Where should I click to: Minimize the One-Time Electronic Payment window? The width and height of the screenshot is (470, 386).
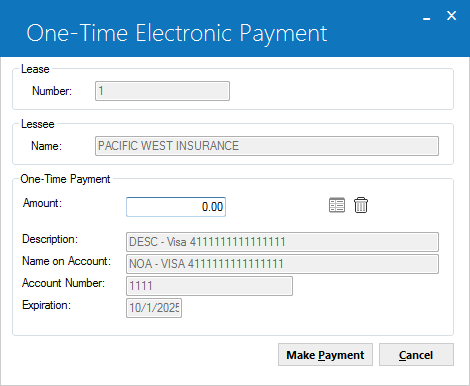point(427,16)
